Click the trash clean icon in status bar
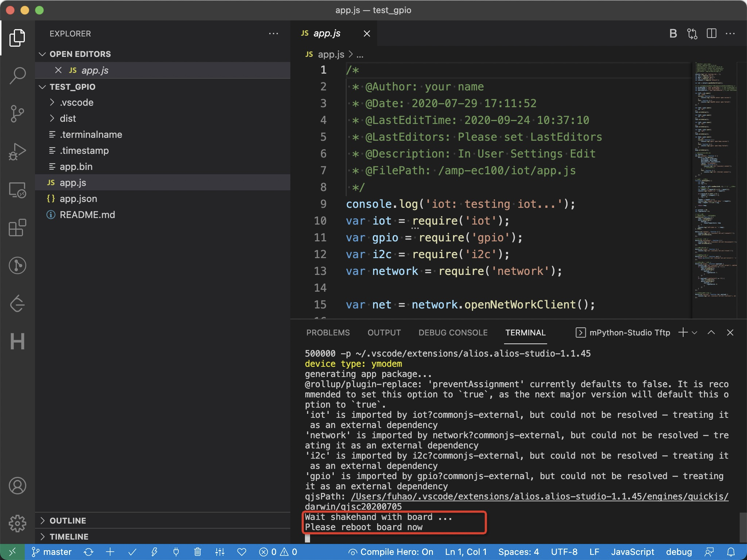The image size is (747, 560). coord(198,552)
